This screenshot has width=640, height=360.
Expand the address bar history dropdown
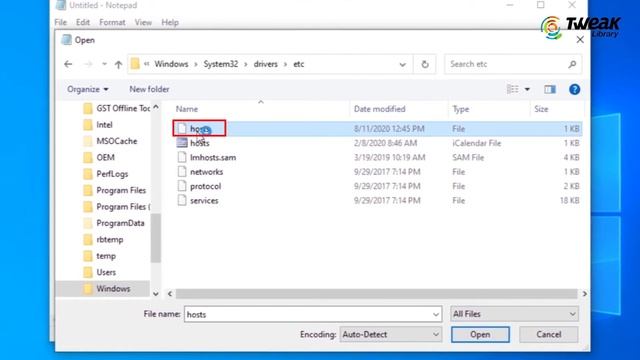click(x=402, y=64)
